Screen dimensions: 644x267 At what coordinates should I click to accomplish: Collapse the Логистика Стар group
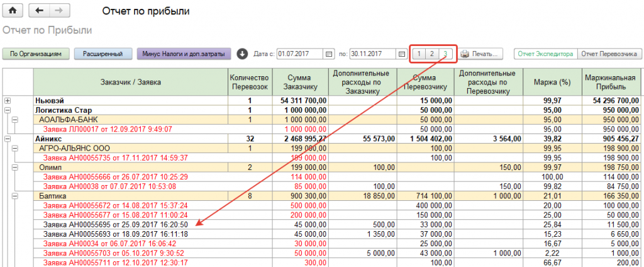pyautogui.click(x=8, y=110)
